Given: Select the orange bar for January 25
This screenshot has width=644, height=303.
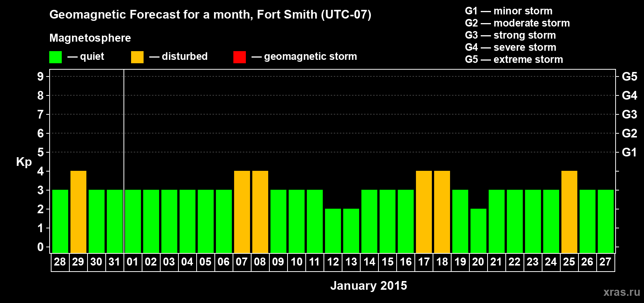Looking at the screenshot, I should 569,212.
